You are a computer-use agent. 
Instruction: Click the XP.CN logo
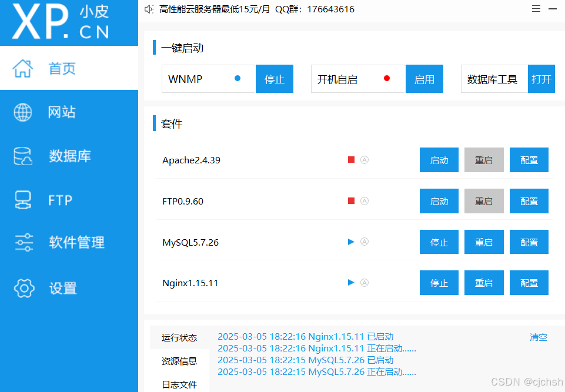tap(61, 22)
